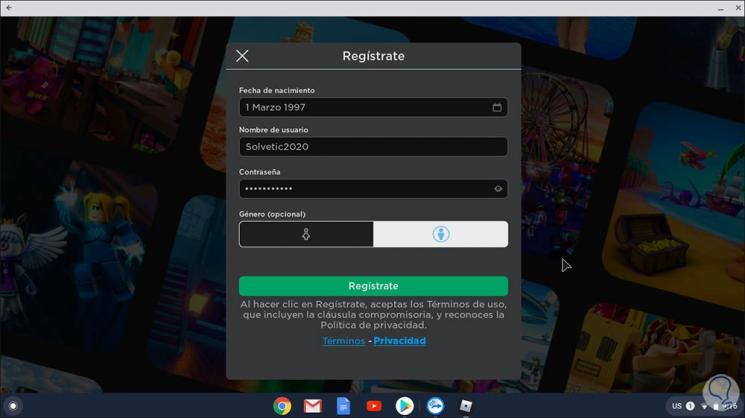The height and width of the screenshot is (418, 745).
Task: Click the 'Contraseña' label
Action: pyautogui.click(x=259, y=172)
